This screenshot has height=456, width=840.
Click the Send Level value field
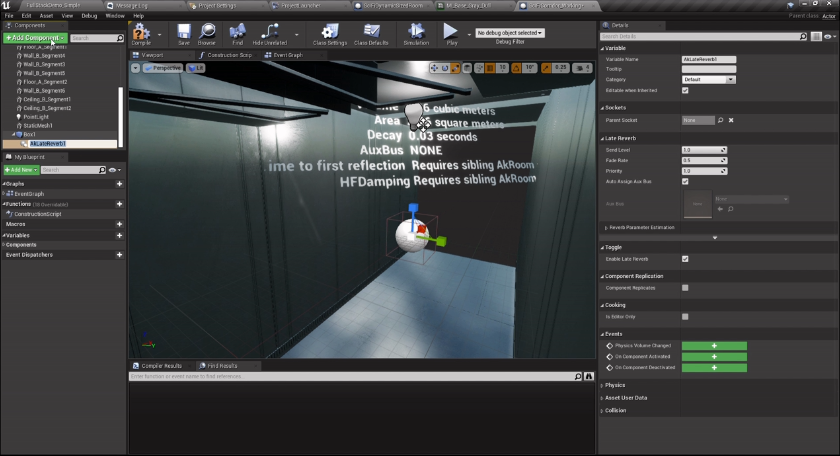[x=698, y=149]
